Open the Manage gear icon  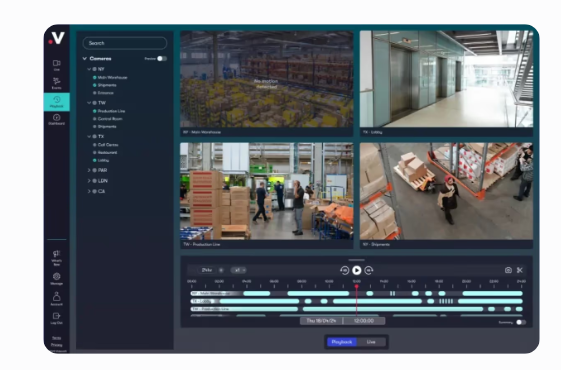[x=57, y=278]
